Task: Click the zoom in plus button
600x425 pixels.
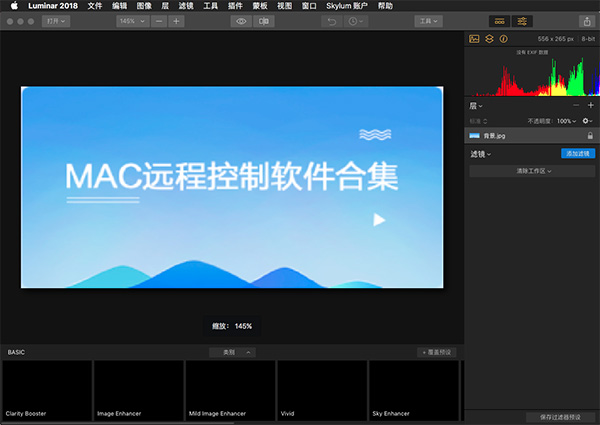Action: click(x=176, y=21)
